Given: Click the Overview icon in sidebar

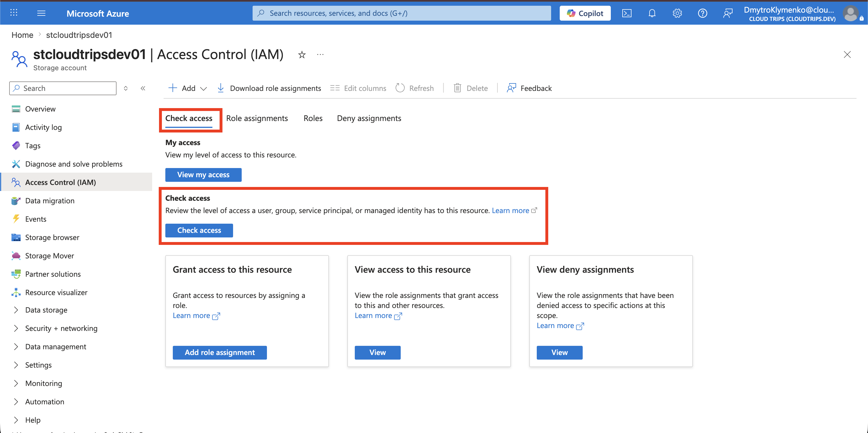Looking at the screenshot, I should 16,109.
